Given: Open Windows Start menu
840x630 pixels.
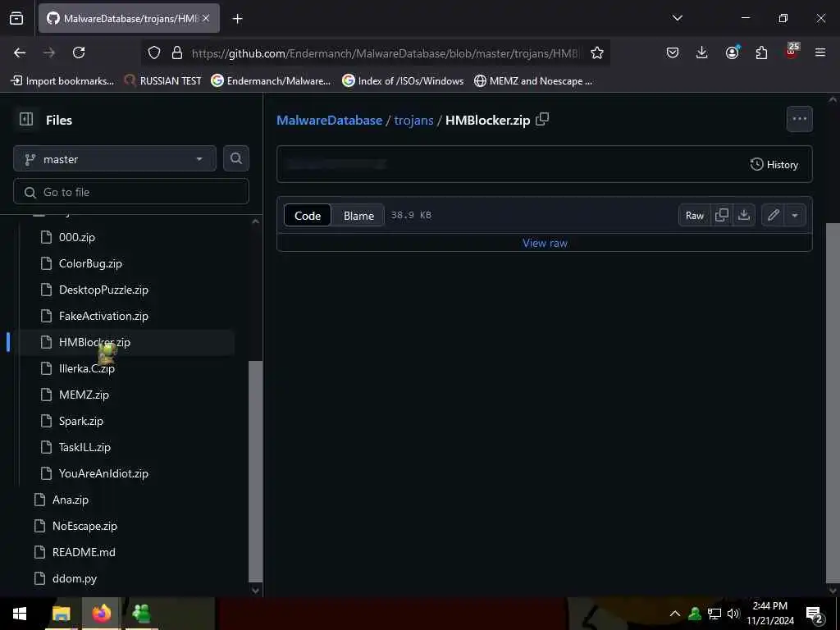Looking at the screenshot, I should click(20, 614).
